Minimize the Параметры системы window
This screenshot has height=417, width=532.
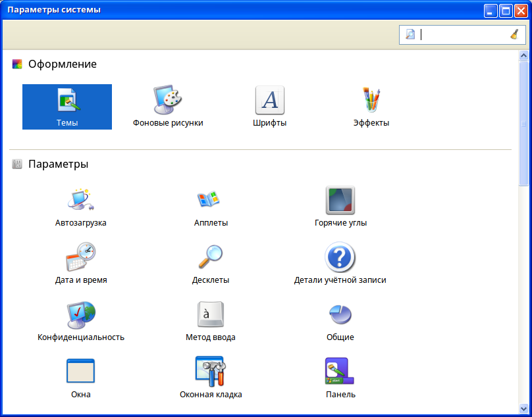(491, 11)
